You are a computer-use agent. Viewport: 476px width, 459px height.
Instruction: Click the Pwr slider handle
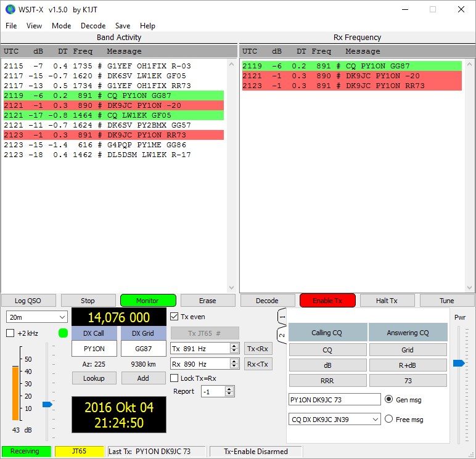point(459,363)
